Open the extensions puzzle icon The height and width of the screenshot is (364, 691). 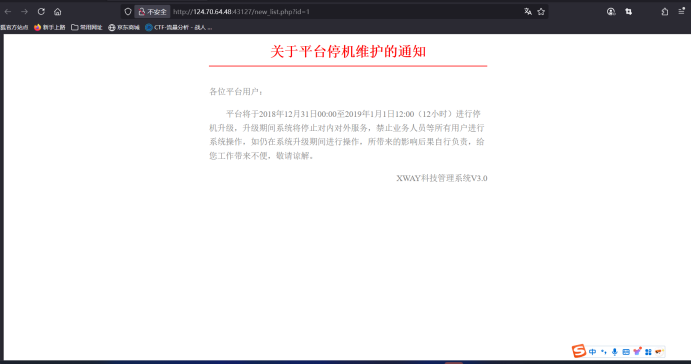[665, 12]
